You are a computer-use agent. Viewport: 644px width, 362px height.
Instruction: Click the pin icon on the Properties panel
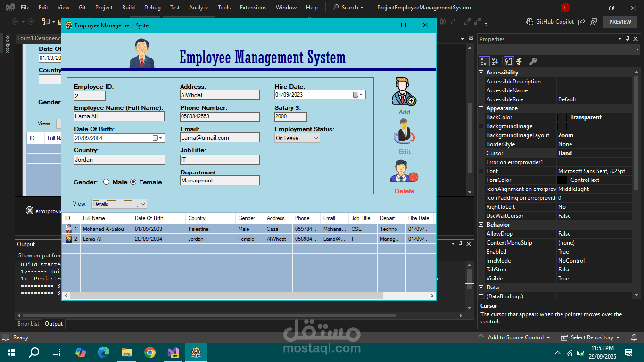[629, 39]
